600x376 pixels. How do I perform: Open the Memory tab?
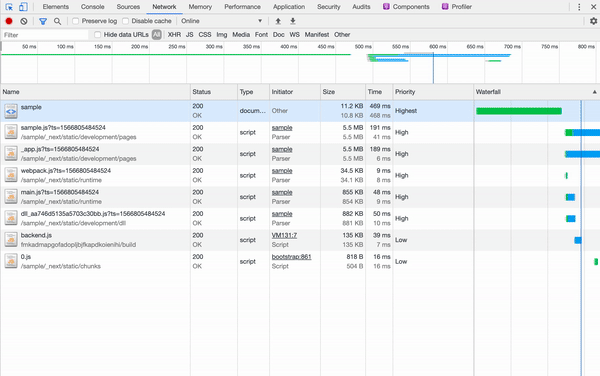coord(200,7)
